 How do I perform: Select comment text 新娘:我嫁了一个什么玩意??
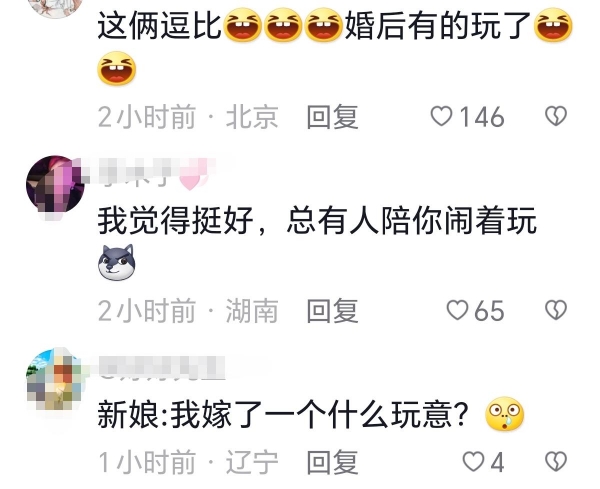[283, 415]
